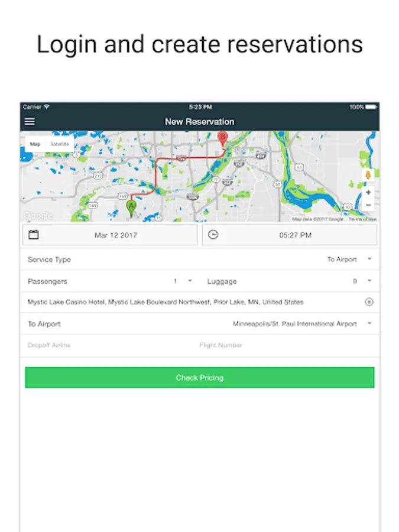Viewport: 399px width, 532px height.
Task: Switch map to Satellite view
Action: point(60,144)
